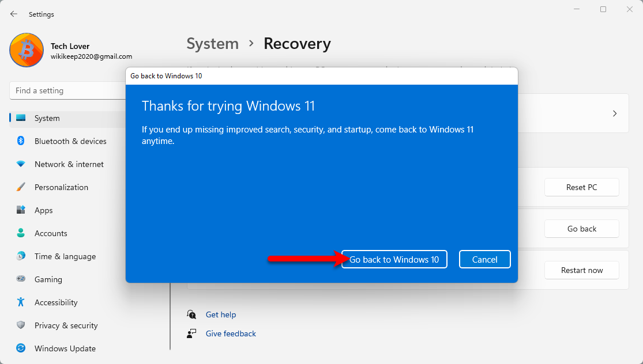Open the Give feedback link
This screenshot has height=364, width=643.
pyautogui.click(x=231, y=333)
